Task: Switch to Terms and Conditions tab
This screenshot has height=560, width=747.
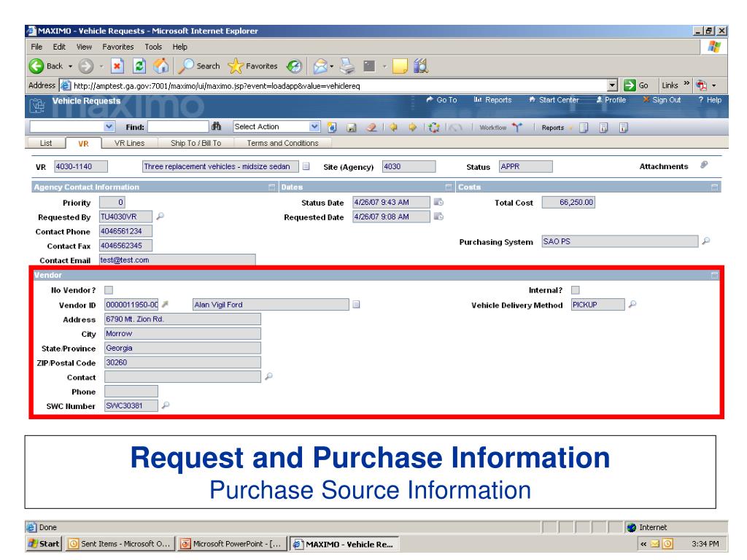Action: click(x=282, y=143)
